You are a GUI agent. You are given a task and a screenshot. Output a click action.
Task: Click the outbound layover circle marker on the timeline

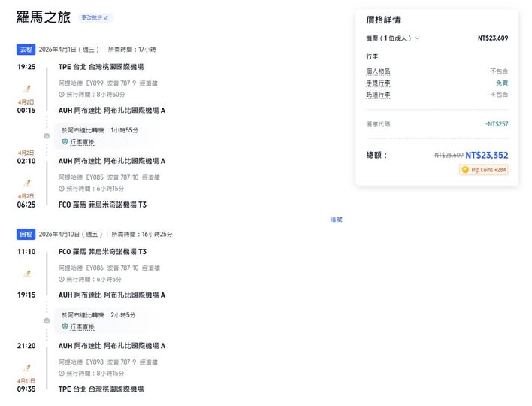[47, 136]
